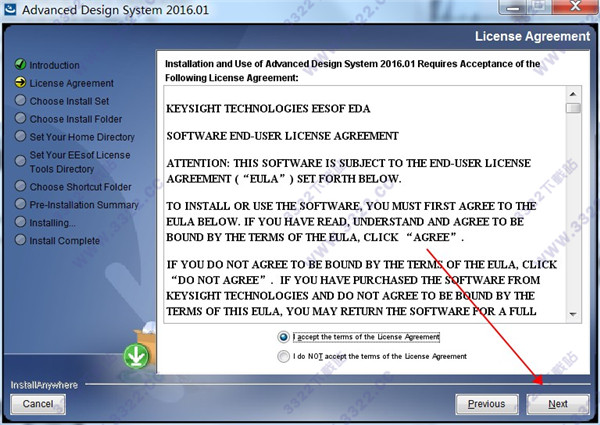Click scrollbar up arrow in license text
The height and width of the screenshot is (425, 600).
[x=573, y=94]
